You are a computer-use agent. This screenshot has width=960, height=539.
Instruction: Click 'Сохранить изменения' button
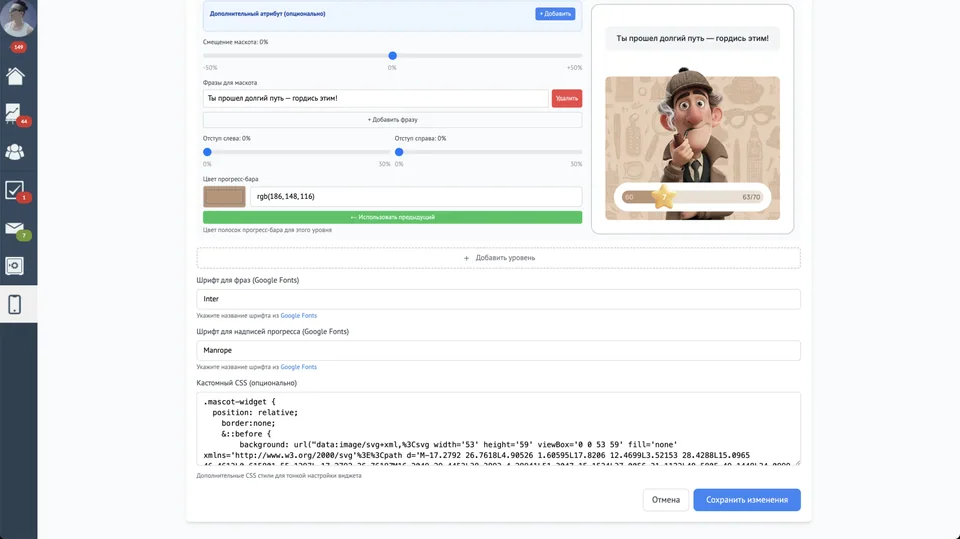746,500
